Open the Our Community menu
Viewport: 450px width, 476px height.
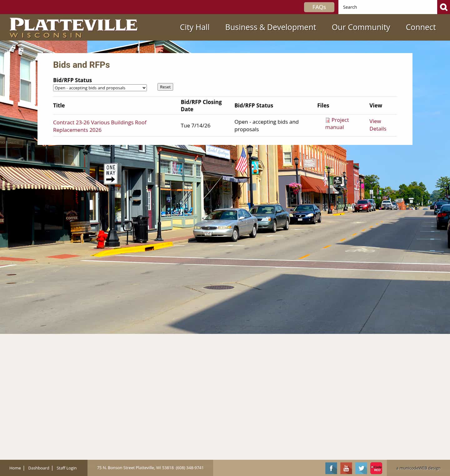click(361, 27)
